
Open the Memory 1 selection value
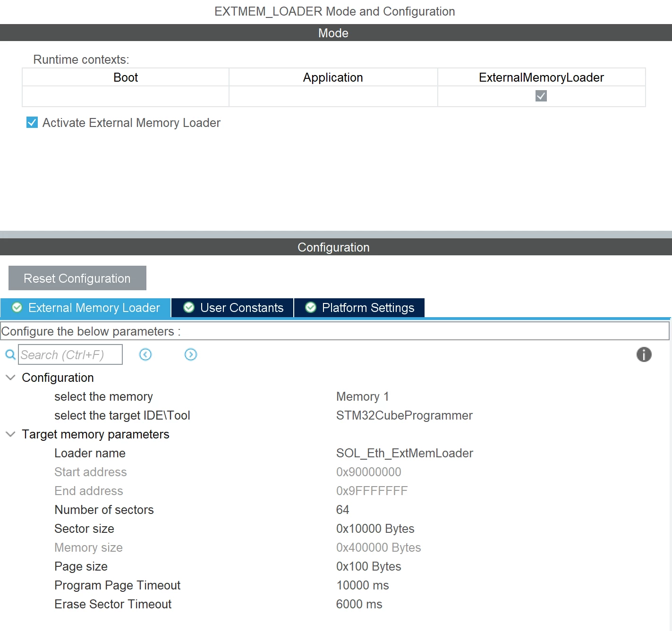tap(363, 396)
